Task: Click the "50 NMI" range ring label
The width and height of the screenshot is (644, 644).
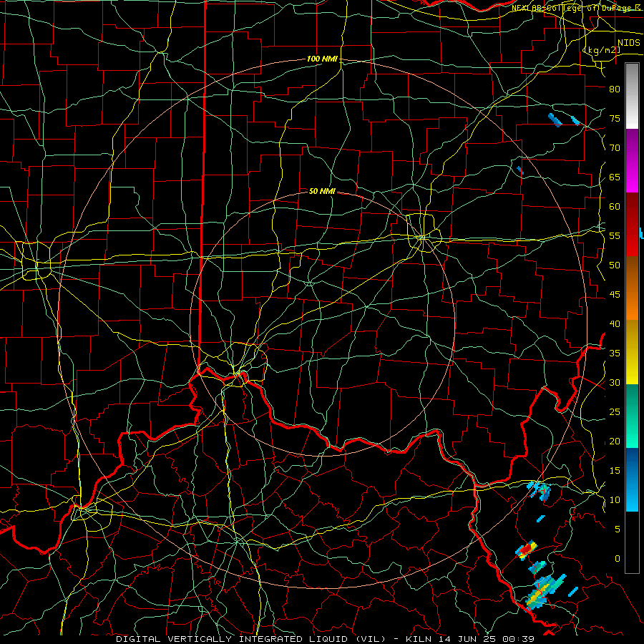Action: (x=322, y=191)
